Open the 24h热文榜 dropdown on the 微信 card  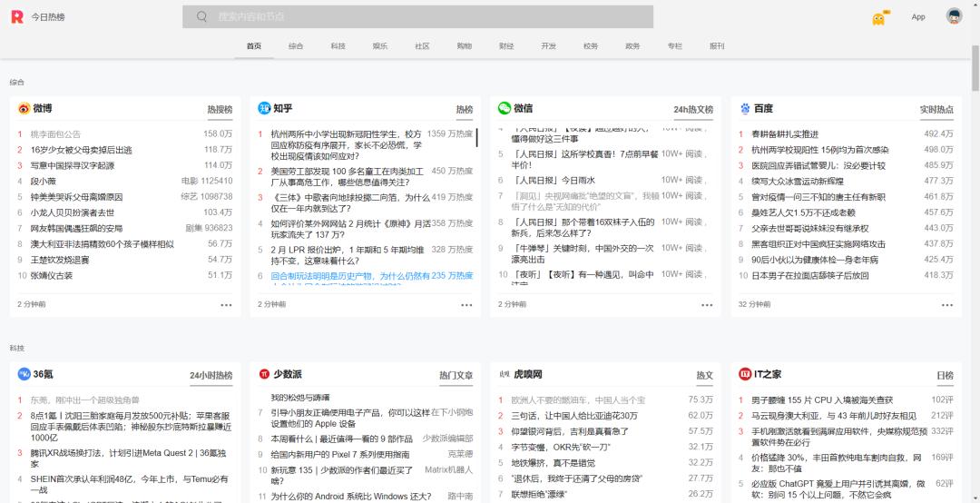tap(693, 110)
